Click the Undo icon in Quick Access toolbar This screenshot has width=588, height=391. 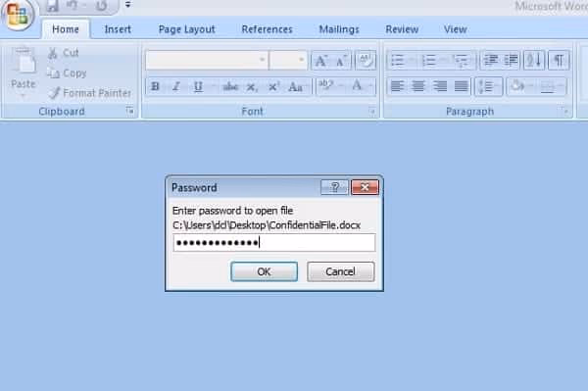pos(72,6)
